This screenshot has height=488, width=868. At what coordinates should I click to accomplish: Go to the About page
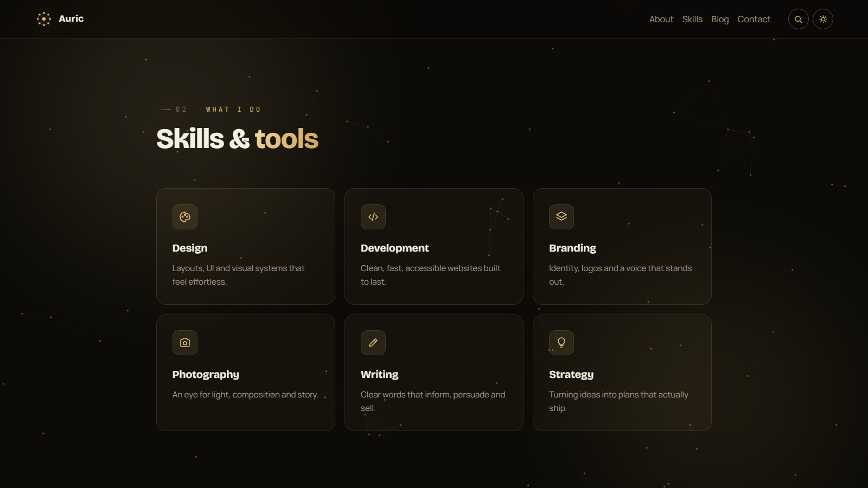[x=661, y=19]
